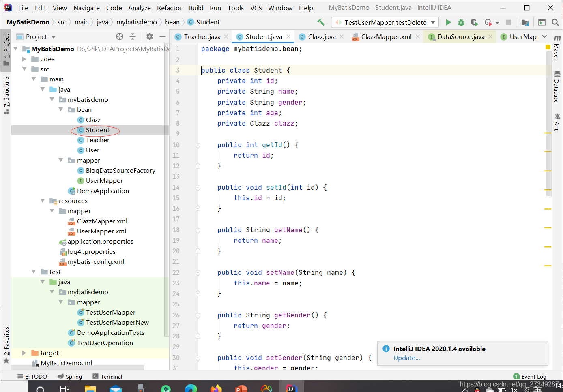Expand the target folder in tree

(24, 353)
